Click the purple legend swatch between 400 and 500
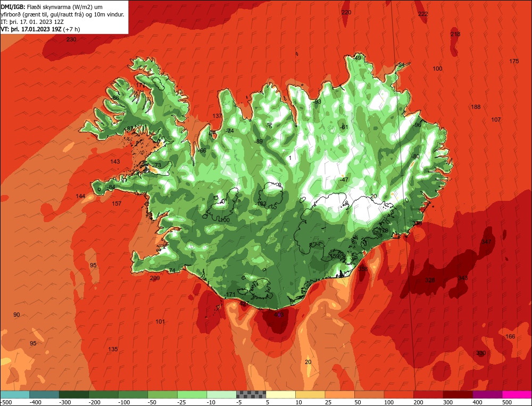The height and width of the screenshot is (406, 532). pos(487,394)
